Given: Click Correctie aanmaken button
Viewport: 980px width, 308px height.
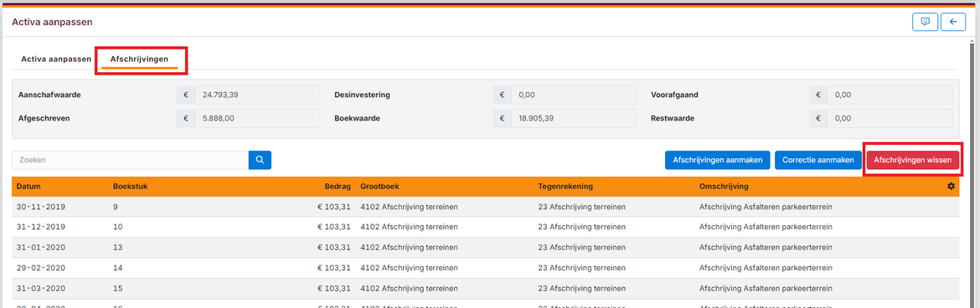Looking at the screenshot, I should click(x=818, y=160).
